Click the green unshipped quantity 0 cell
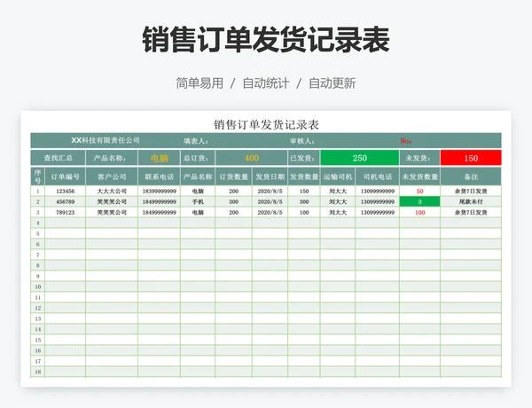The width and height of the screenshot is (532, 408). pos(419,201)
